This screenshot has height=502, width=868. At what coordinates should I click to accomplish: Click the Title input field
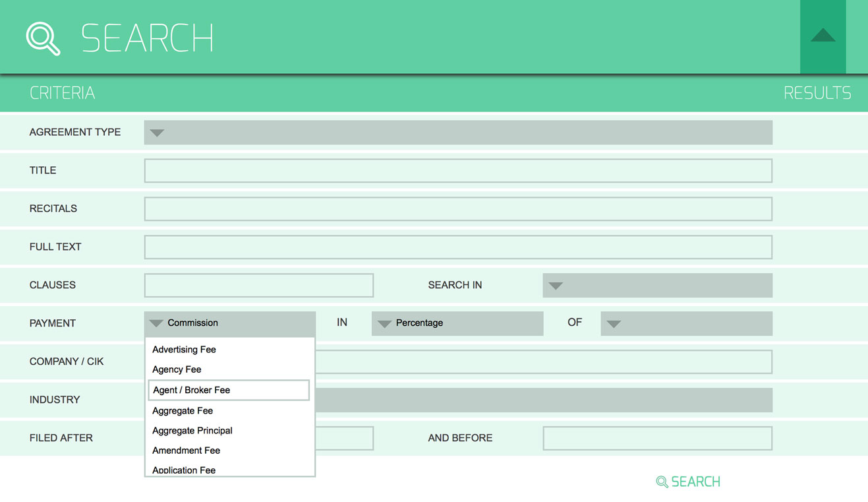click(457, 171)
